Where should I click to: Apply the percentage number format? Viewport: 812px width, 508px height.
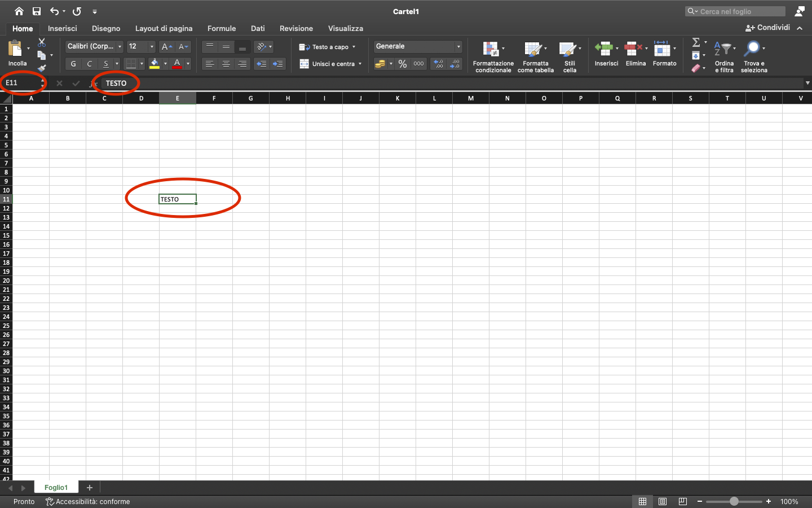coord(403,64)
